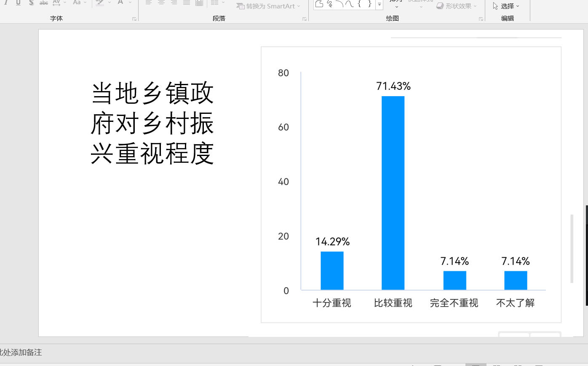
Task: Expand the shapes gallery more arrow
Action: [x=380, y=5]
